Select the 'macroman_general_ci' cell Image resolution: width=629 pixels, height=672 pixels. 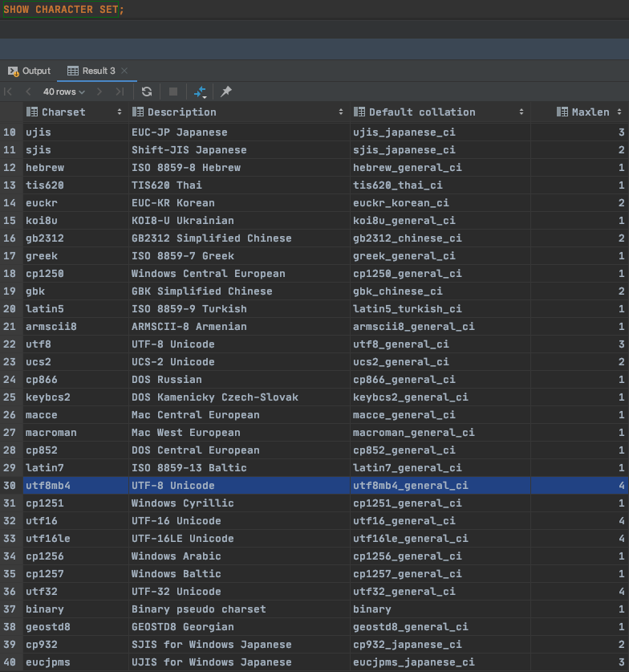(x=440, y=433)
